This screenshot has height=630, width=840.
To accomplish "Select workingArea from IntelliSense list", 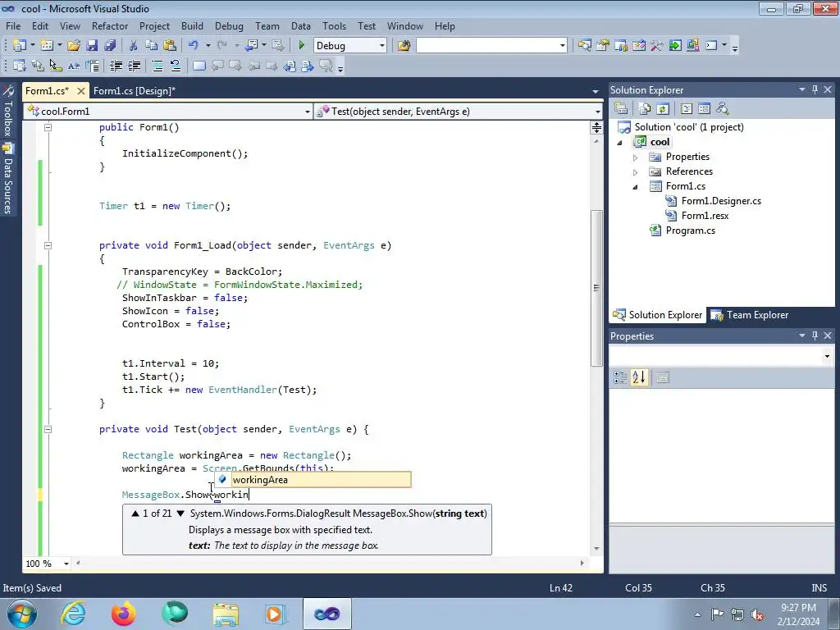I will click(x=313, y=479).
